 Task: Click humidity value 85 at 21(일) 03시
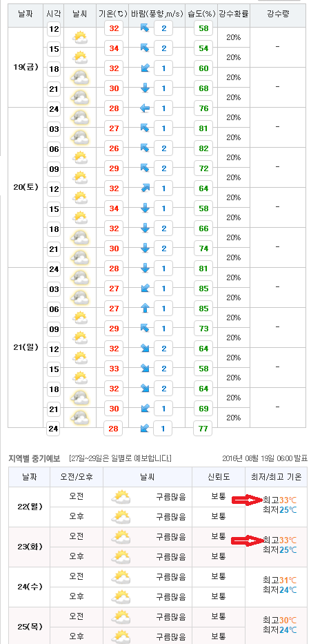coord(203,289)
